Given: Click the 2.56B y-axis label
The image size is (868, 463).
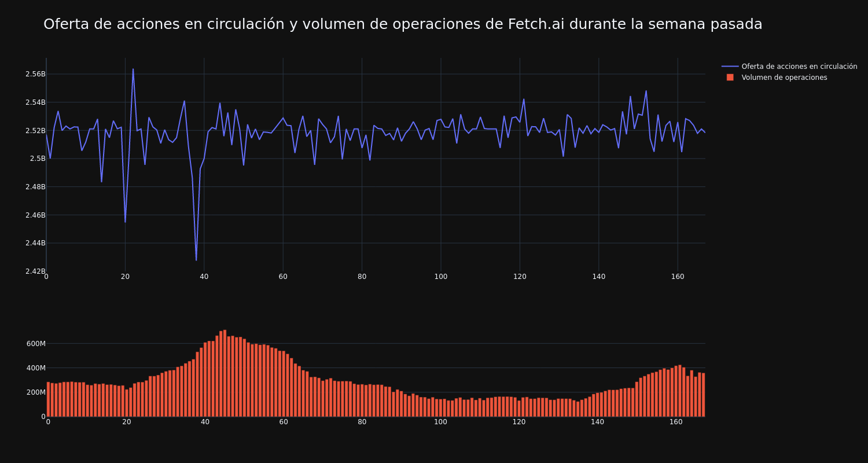Looking at the screenshot, I should pos(35,74).
